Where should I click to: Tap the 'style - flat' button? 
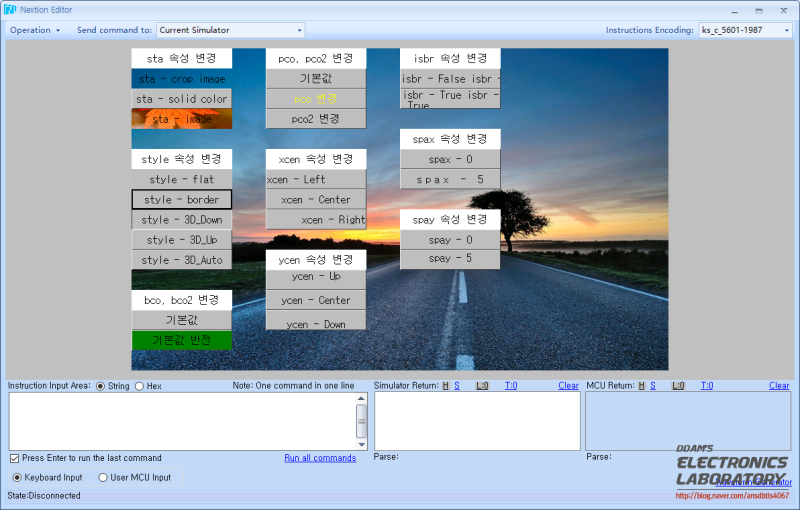pyautogui.click(x=182, y=179)
